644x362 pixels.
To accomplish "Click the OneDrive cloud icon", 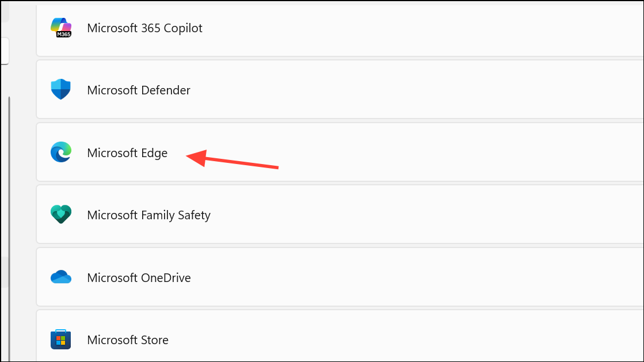I will [x=61, y=277].
